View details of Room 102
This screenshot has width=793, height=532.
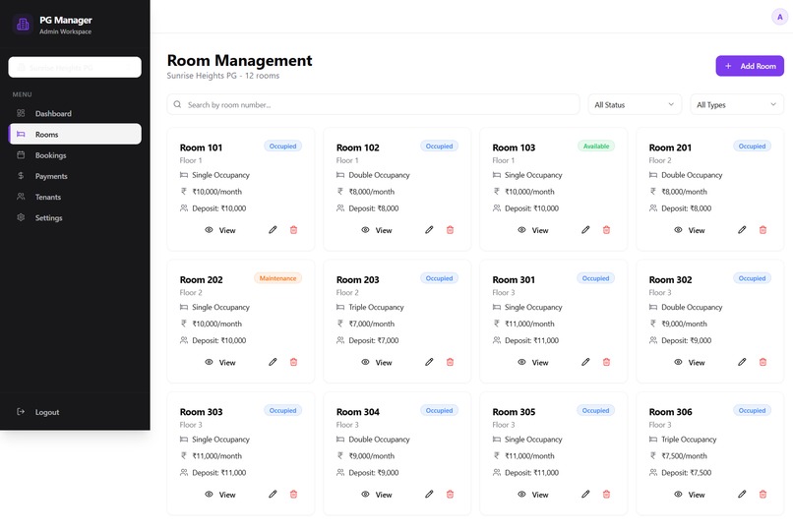pyautogui.click(x=376, y=230)
